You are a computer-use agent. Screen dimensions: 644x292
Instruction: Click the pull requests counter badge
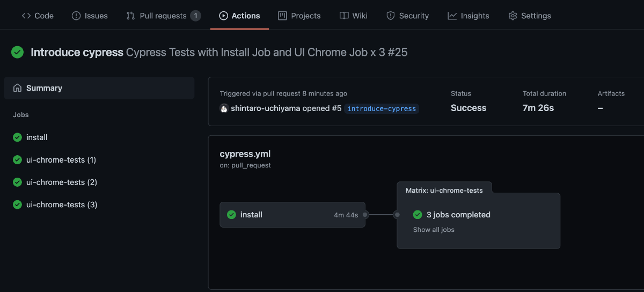pos(196,16)
